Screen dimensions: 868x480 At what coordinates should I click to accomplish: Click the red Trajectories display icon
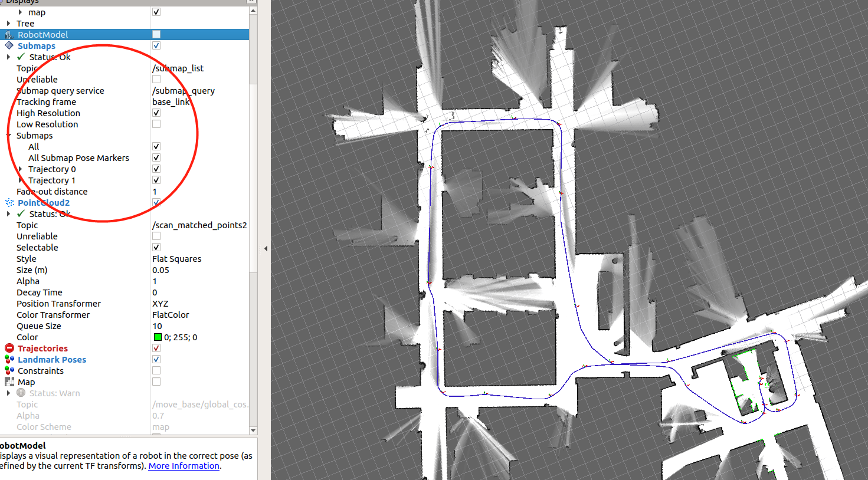tap(8, 348)
